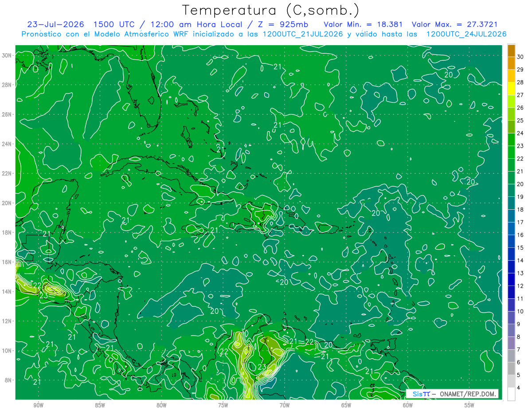Click the '16N' latitude label

7,262
